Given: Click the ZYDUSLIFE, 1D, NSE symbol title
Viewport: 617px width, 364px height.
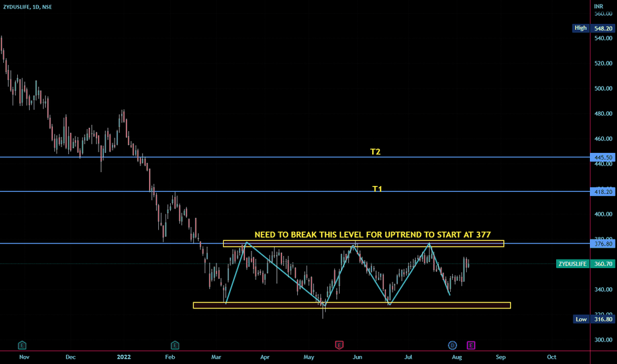Looking at the screenshot, I should click(x=28, y=7).
